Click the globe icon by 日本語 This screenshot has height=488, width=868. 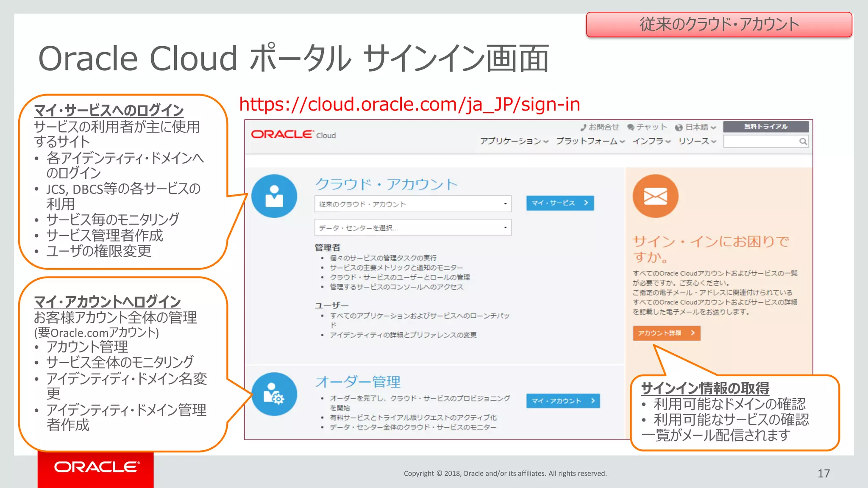(x=679, y=128)
